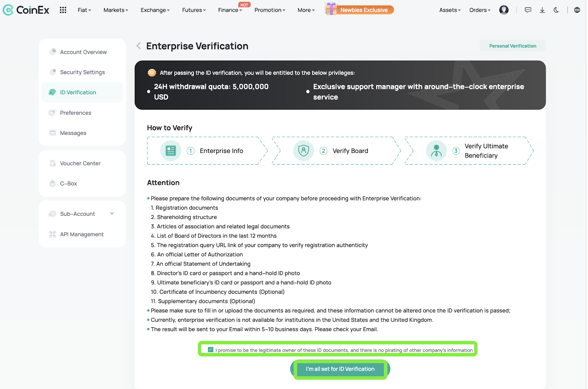Switch to Personal Verification
Image resolution: width=588 pixels, height=389 pixels.
[x=512, y=46]
